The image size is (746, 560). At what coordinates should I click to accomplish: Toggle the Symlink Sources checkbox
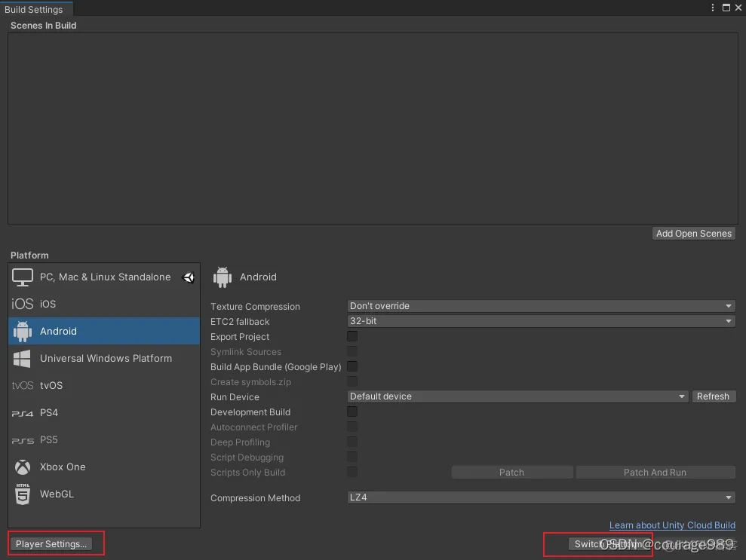click(x=352, y=352)
